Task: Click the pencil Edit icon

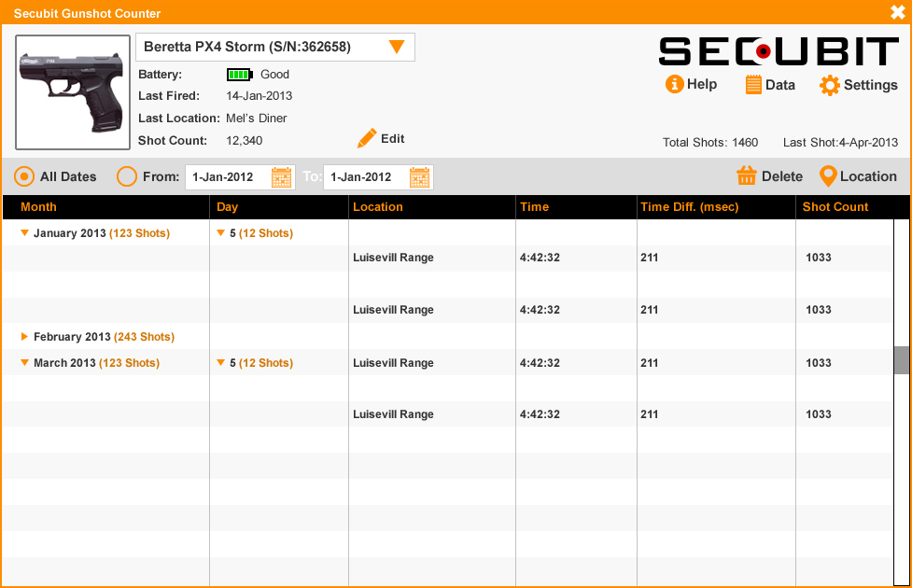Action: pos(367,138)
